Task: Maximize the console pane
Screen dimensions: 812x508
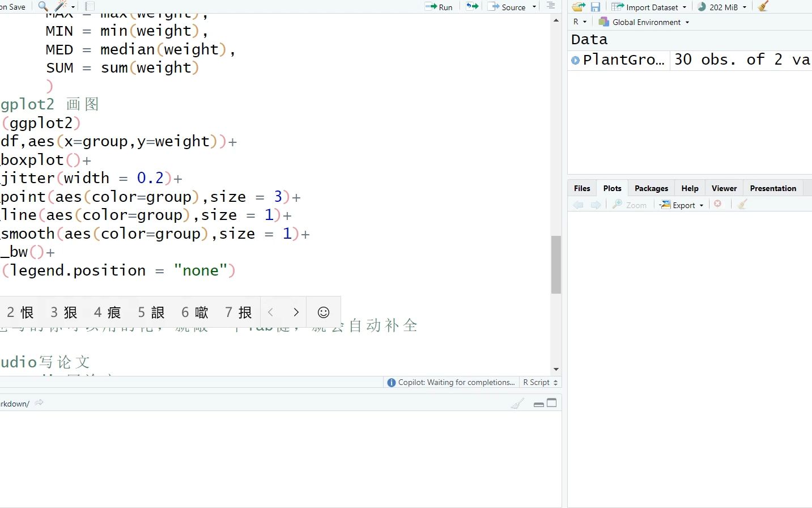Action: 552,403
